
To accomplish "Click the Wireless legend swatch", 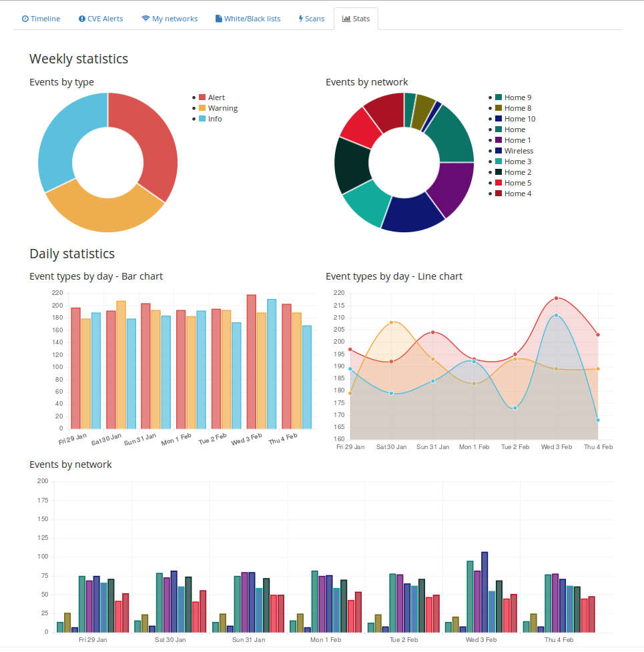I will point(499,151).
